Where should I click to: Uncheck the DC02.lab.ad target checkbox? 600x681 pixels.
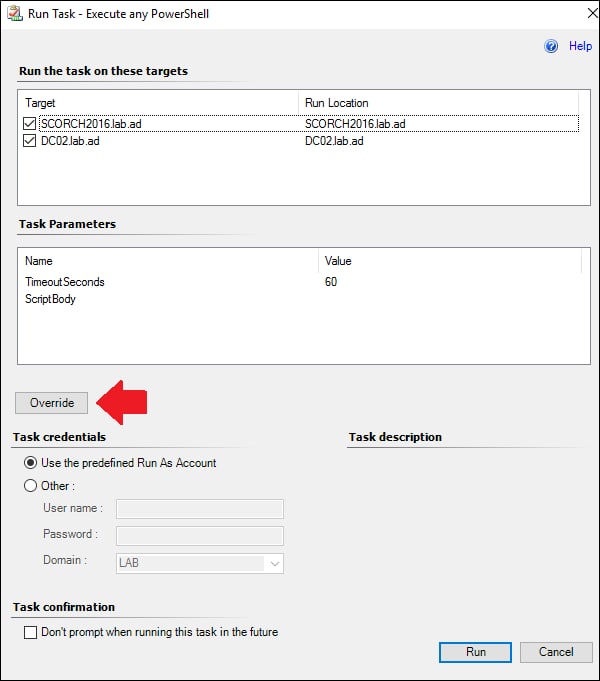coord(30,141)
